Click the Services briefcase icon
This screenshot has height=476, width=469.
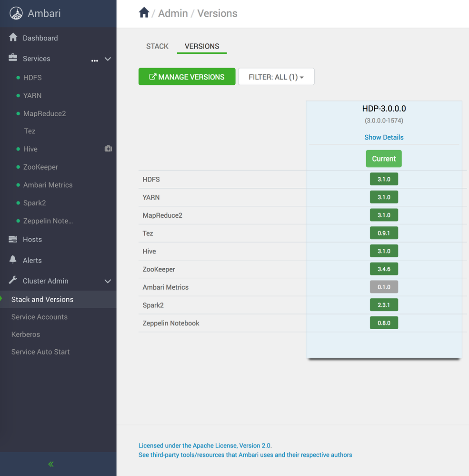(13, 58)
